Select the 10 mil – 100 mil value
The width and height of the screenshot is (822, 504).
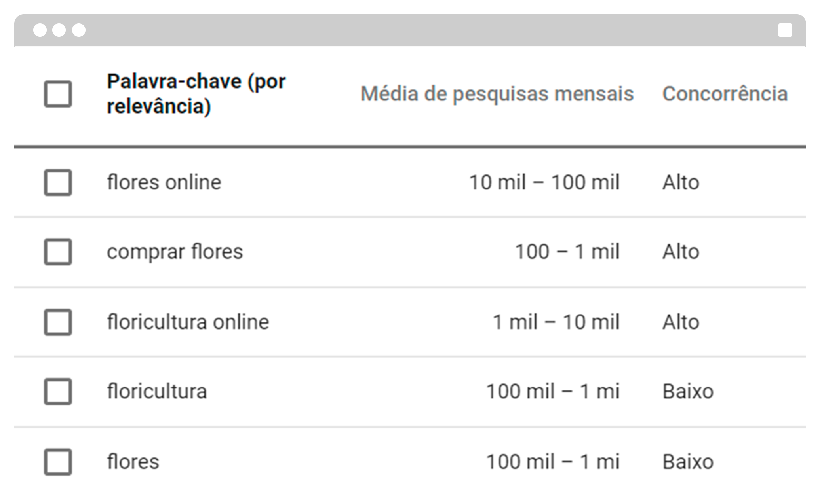click(x=544, y=182)
